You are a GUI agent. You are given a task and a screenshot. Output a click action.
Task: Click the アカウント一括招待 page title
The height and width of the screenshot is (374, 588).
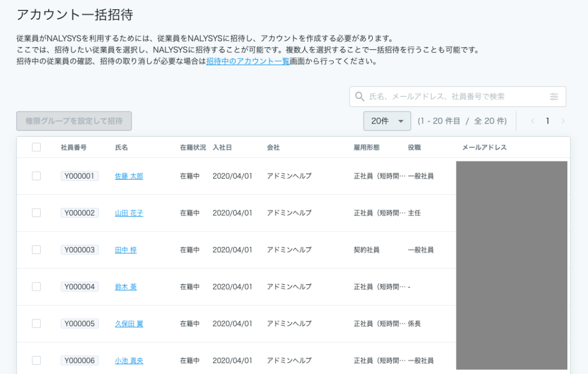point(75,14)
